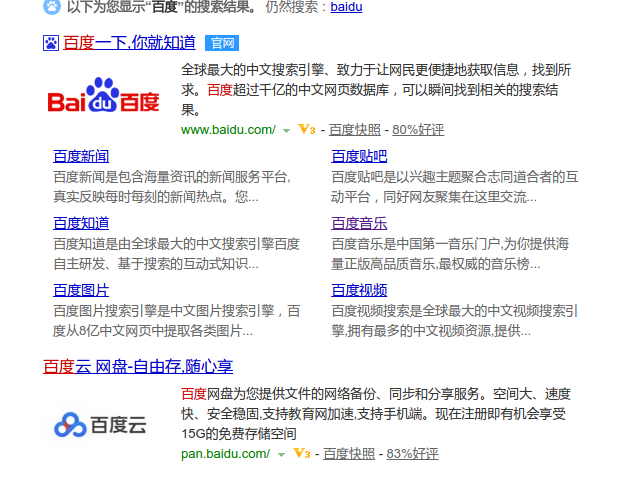Click the 官网 badge

222,43
